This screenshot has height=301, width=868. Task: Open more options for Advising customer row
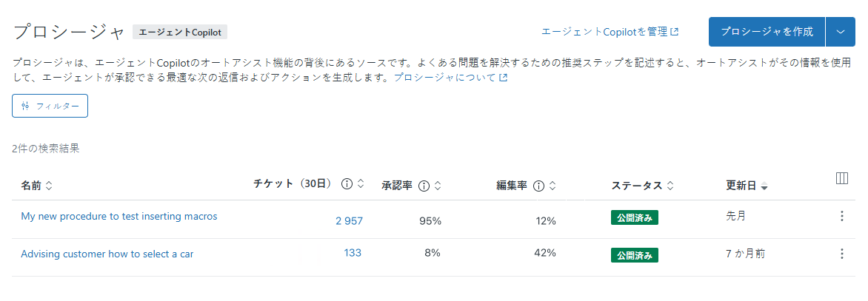click(x=841, y=254)
